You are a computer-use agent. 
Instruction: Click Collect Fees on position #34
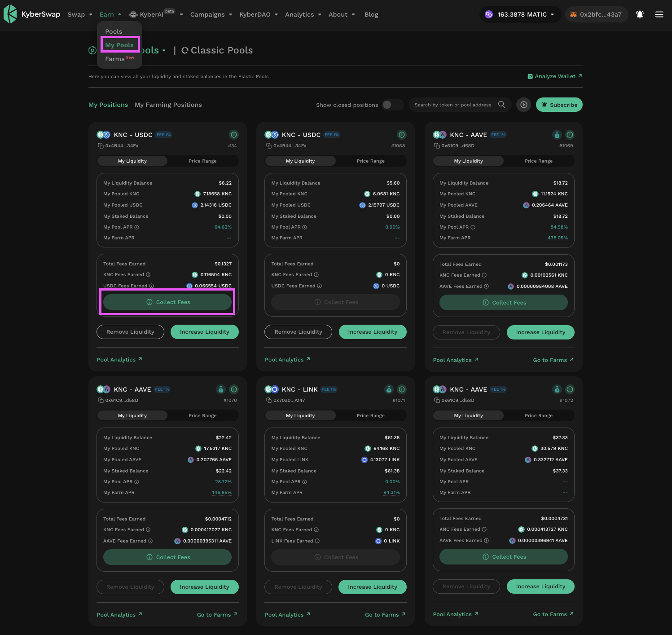(167, 302)
